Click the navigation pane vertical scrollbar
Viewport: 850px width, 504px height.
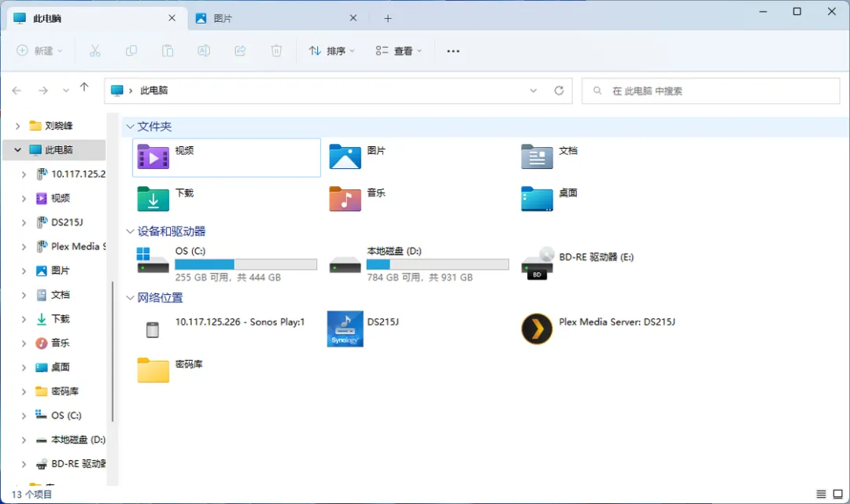[113, 351]
